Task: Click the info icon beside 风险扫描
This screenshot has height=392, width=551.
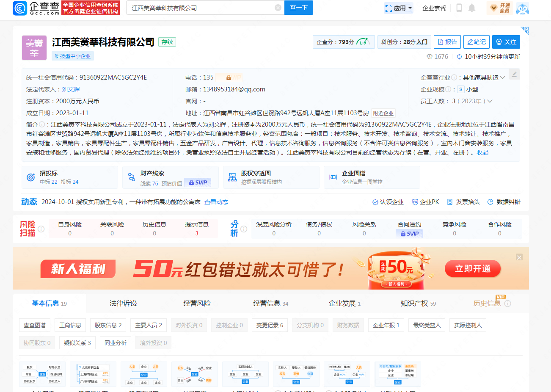Action: point(41,229)
